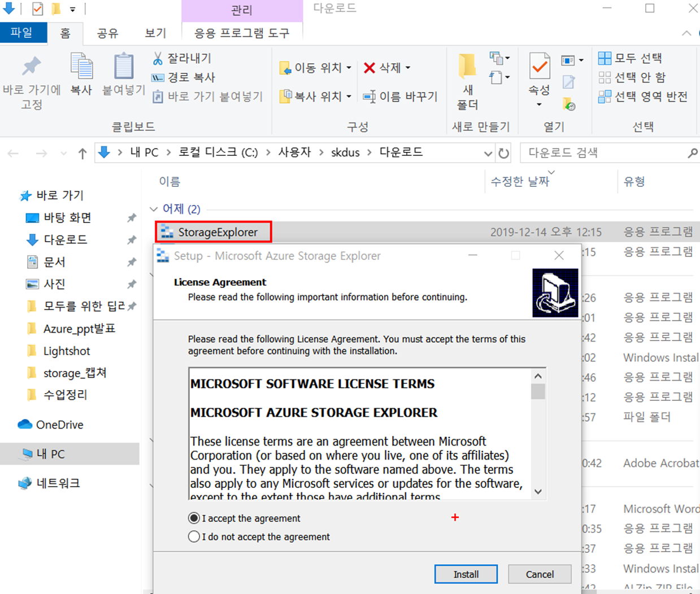Open the Application Tools (응용 프로그램 도구) tab
Viewport: 700px width, 594px height.
tap(242, 33)
